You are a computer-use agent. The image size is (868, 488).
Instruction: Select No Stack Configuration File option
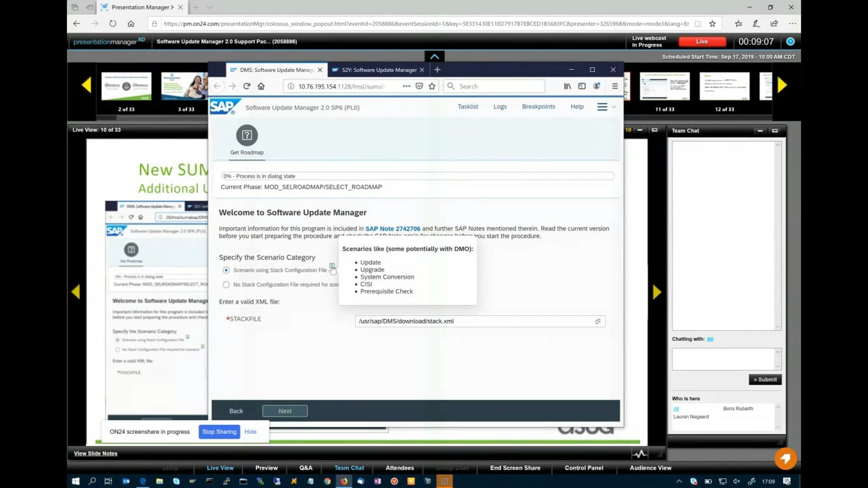[x=226, y=285]
